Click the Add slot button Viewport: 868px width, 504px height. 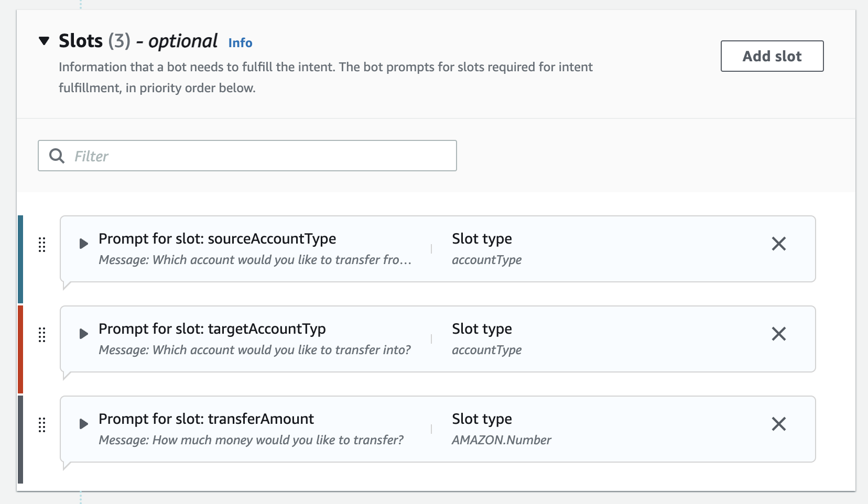772,56
